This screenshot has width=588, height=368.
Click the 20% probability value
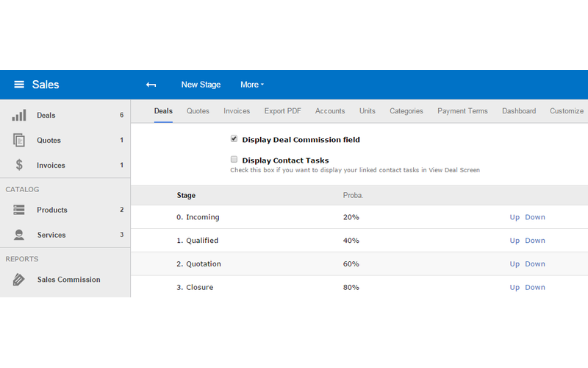click(351, 217)
